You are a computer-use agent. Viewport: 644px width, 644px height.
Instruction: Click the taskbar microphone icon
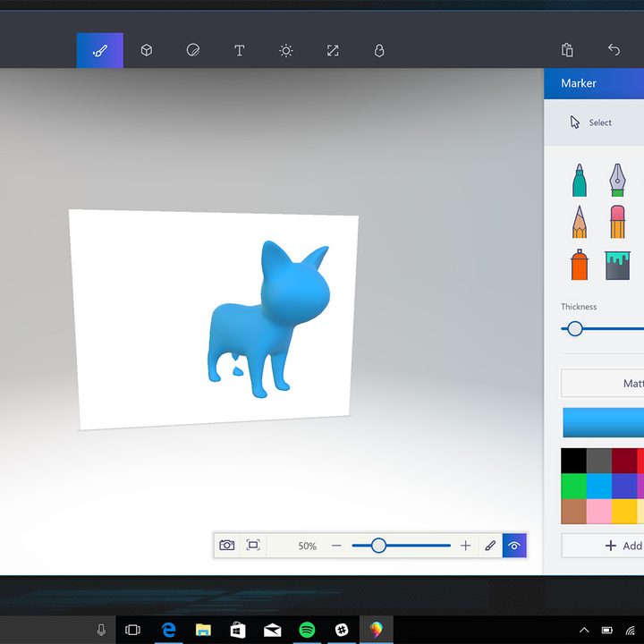101,630
